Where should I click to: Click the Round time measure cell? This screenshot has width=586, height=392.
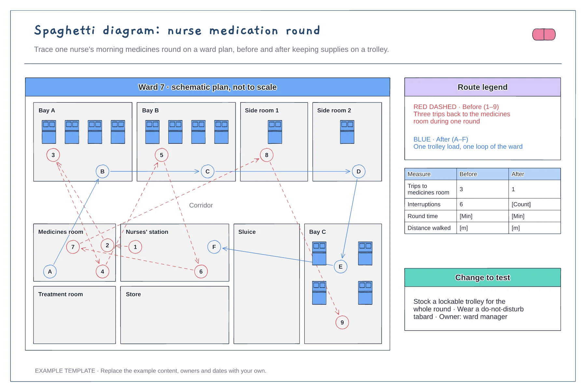tap(430, 216)
